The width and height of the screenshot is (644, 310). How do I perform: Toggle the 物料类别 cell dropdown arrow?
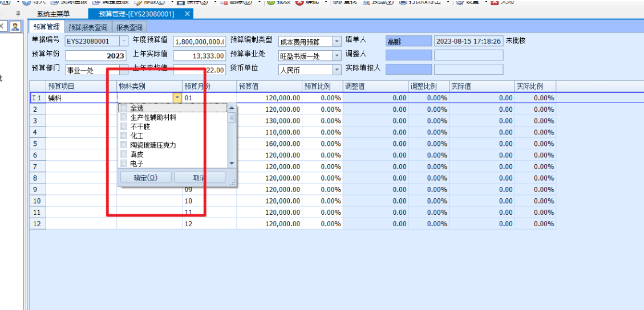tap(177, 98)
